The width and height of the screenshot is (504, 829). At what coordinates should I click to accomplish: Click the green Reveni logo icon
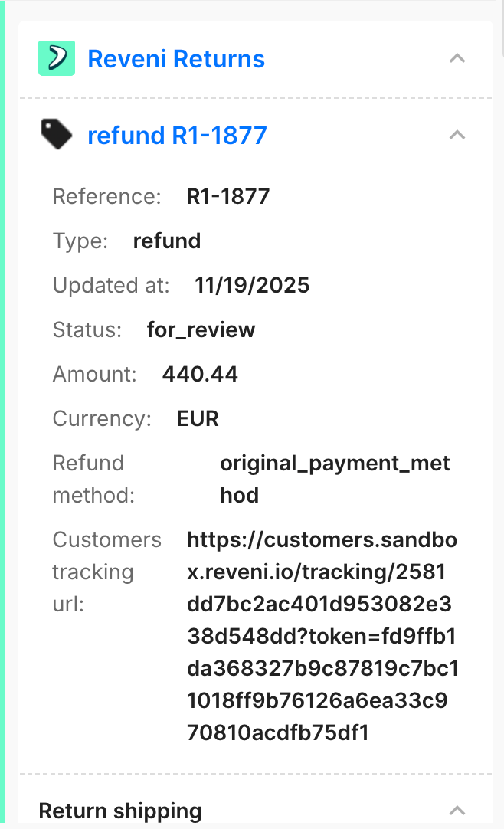[x=56, y=58]
